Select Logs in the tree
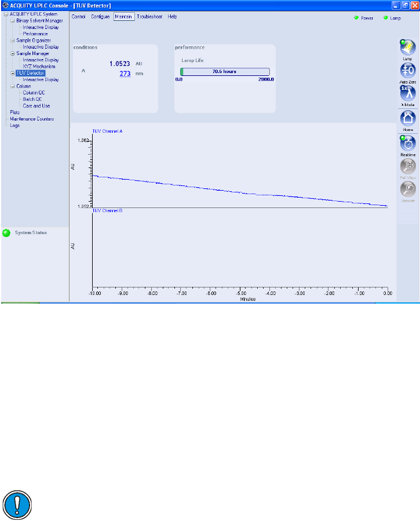 [15, 126]
